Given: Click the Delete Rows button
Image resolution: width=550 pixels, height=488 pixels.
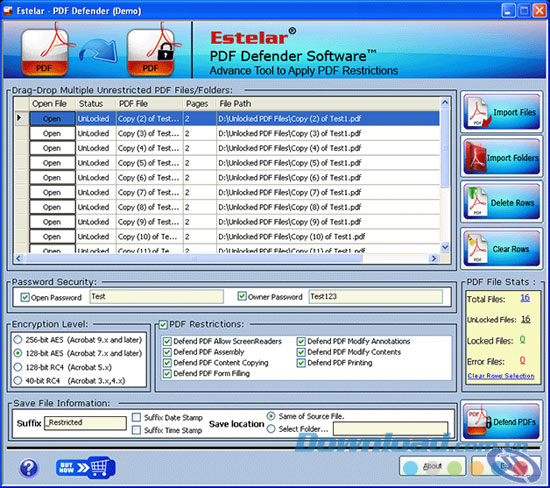Looking at the screenshot, I should [x=501, y=202].
